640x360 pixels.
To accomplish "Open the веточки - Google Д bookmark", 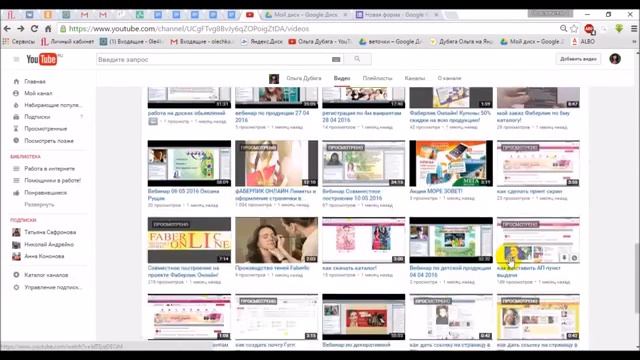I will click(390, 42).
